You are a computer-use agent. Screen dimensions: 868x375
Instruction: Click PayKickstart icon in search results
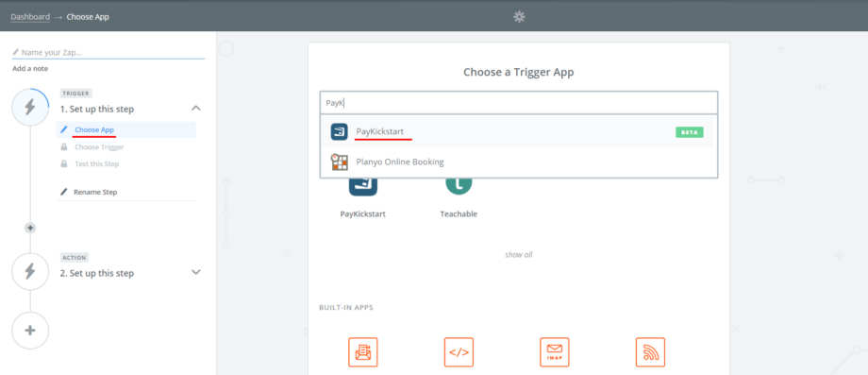339,132
